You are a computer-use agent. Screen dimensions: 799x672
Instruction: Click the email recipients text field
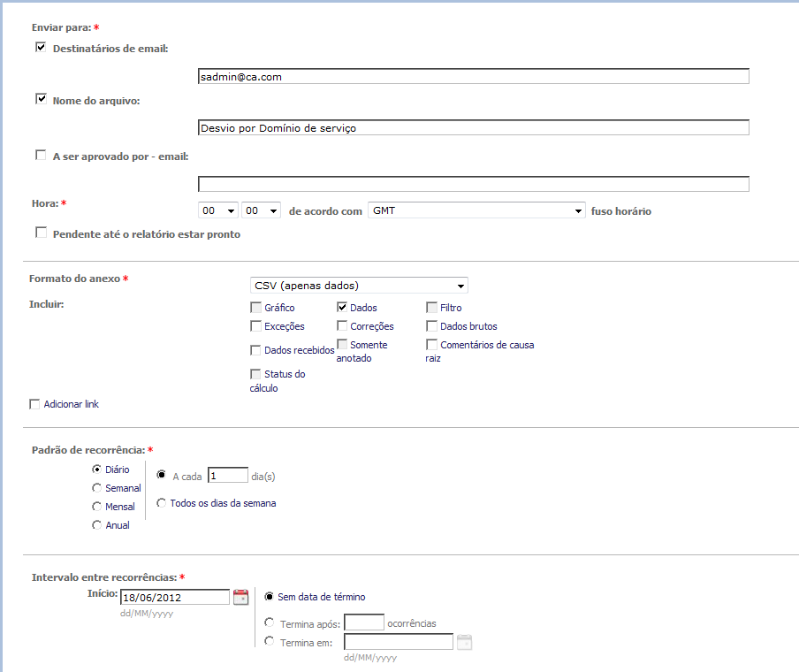(x=473, y=76)
